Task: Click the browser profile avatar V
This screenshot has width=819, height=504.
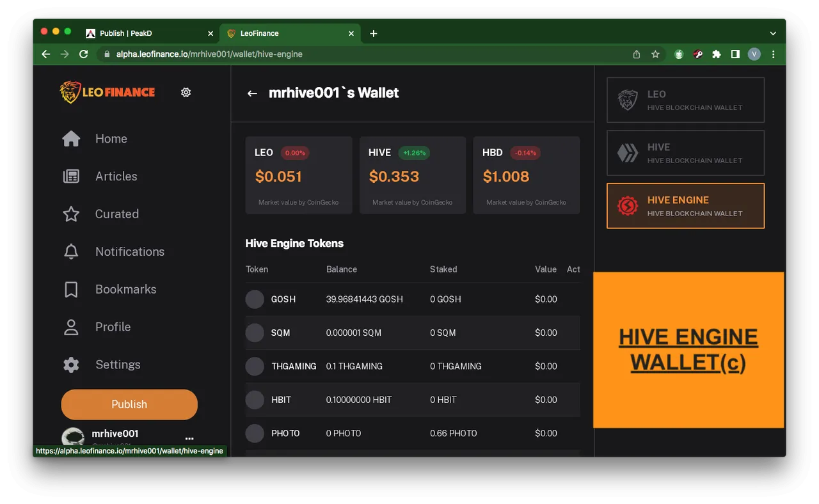Action: click(754, 54)
